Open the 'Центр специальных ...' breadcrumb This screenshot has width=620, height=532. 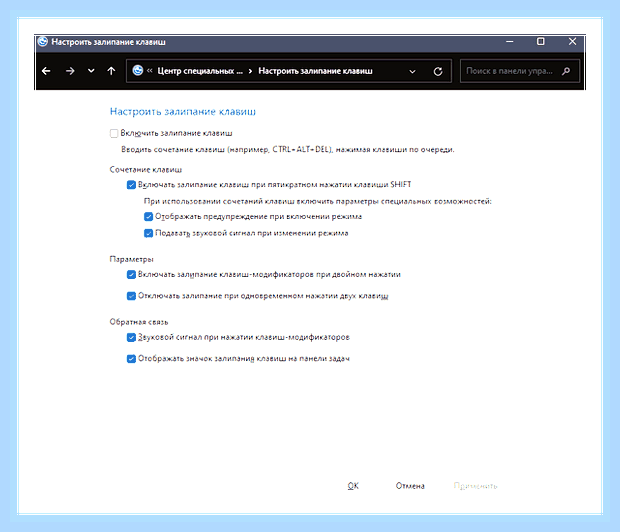(200, 71)
